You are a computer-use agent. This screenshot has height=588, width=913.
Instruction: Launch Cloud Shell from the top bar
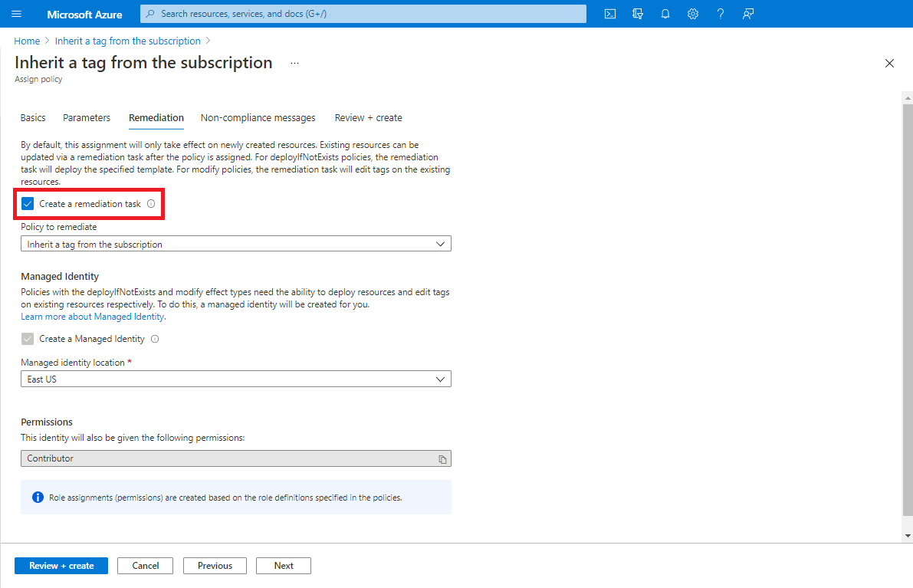point(610,14)
